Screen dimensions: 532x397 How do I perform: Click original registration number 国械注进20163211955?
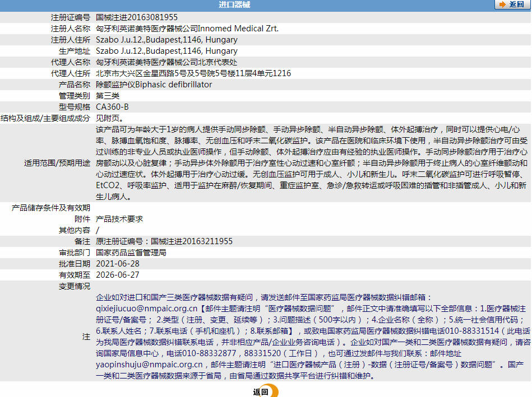(192, 241)
